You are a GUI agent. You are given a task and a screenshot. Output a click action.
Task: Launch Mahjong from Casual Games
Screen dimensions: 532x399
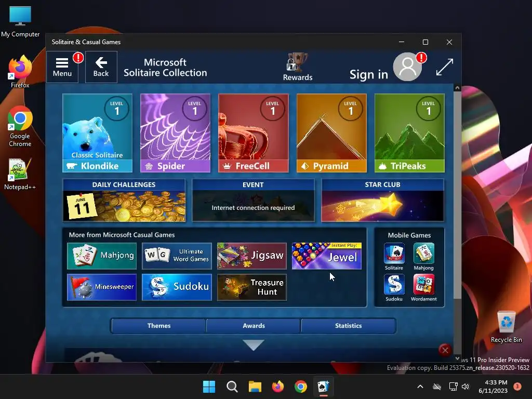coord(102,256)
